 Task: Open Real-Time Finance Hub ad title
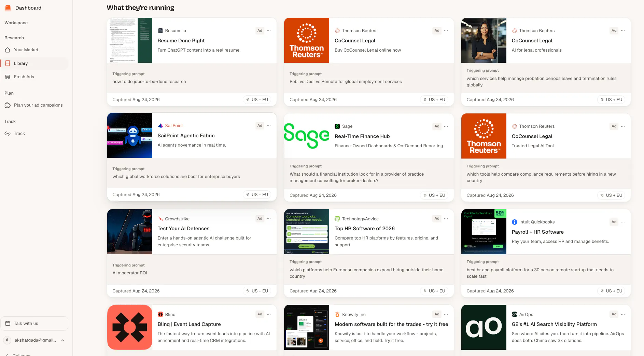pyautogui.click(x=362, y=136)
